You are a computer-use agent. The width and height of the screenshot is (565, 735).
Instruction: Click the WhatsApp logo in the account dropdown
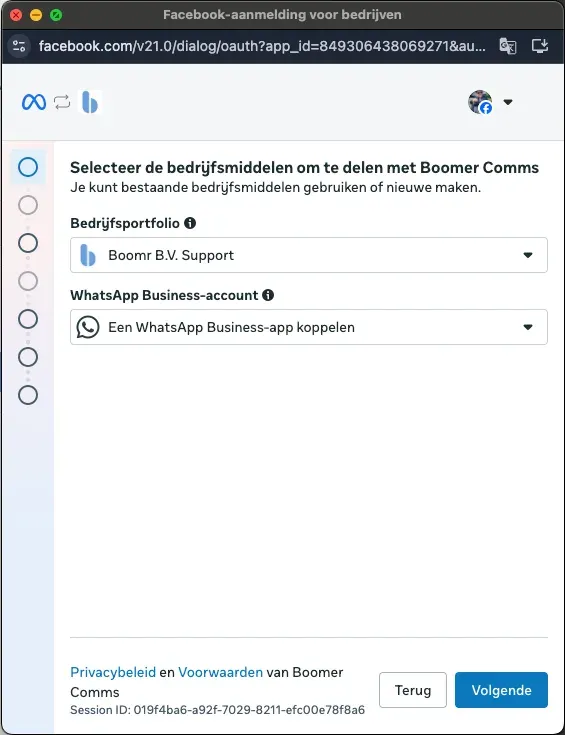(88, 327)
